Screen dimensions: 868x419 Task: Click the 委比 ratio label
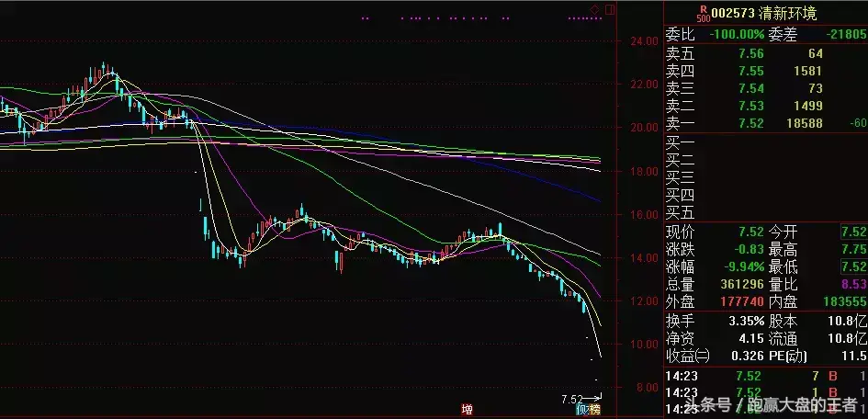680,34
